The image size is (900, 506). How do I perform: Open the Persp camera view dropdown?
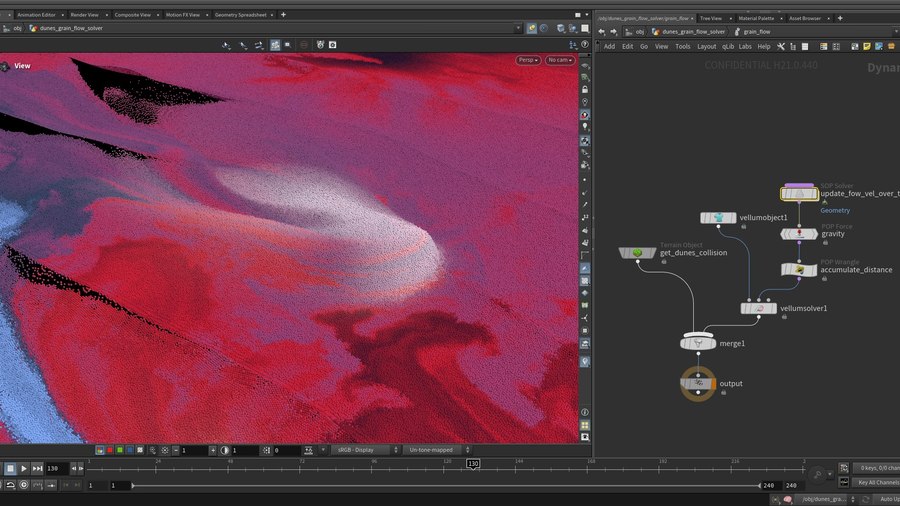pyautogui.click(x=528, y=60)
